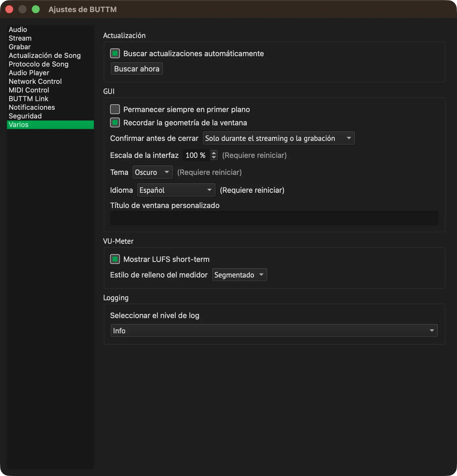The image size is (457, 476).
Task: Select Notificaciones category
Action: point(50,107)
